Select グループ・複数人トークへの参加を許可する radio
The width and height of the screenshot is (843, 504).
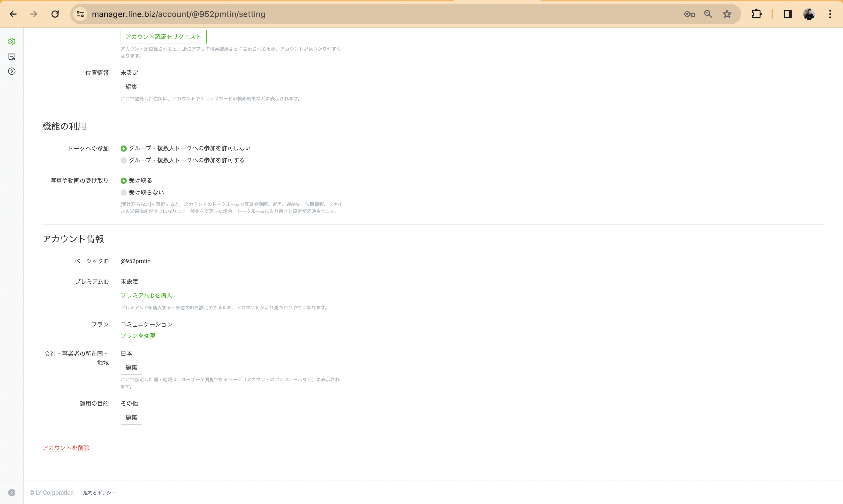[124, 160]
